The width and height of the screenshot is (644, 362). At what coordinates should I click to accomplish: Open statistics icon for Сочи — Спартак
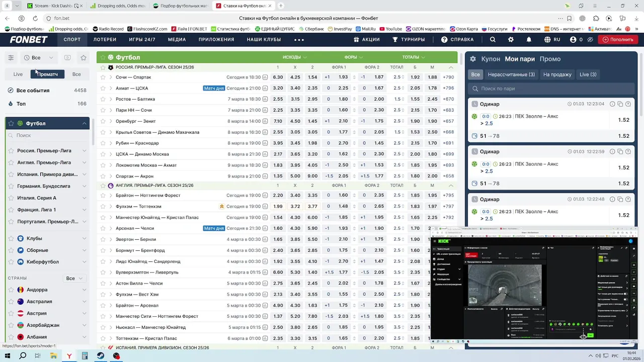point(265,77)
